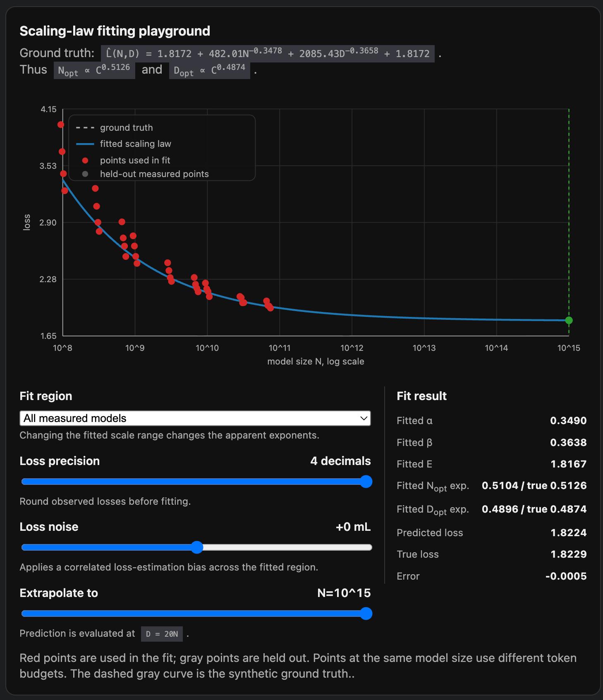The height and width of the screenshot is (700, 603).
Task: Click the Loss precision heading
Action: 60,461
